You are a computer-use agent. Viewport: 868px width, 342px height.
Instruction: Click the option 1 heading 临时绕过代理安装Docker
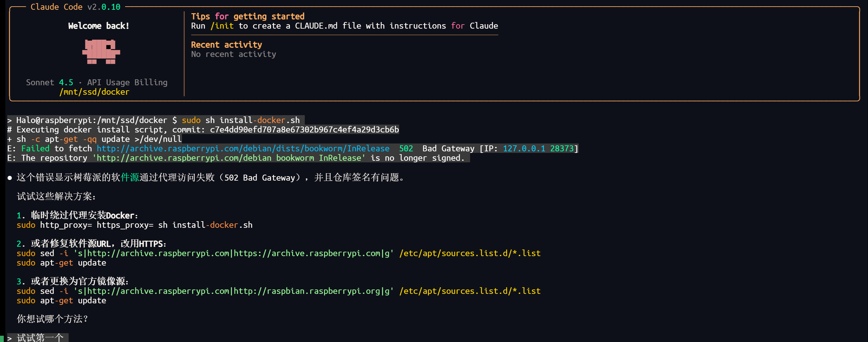(84, 216)
